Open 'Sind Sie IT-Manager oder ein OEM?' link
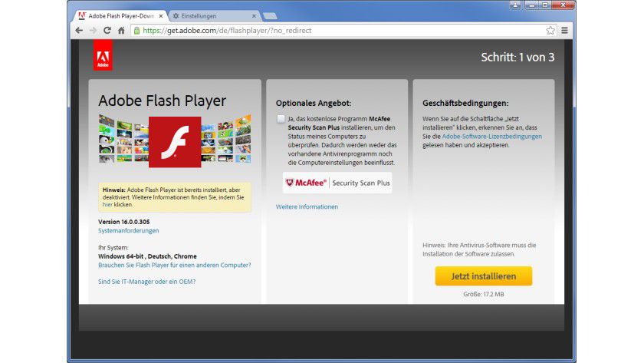Screen dimensions: 644x363 (x=146, y=282)
